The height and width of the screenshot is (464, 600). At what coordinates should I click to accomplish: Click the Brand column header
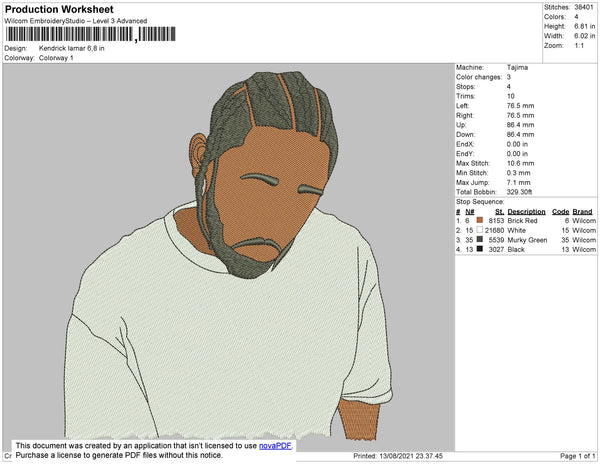pyautogui.click(x=582, y=212)
